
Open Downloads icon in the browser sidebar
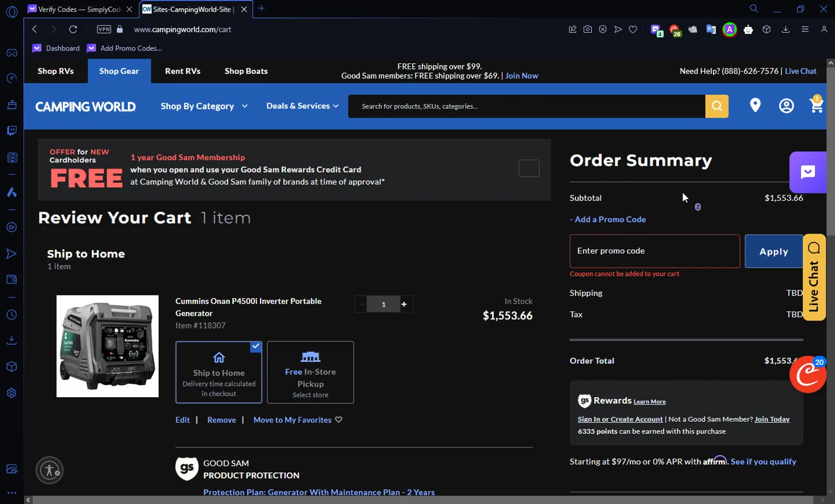12,340
